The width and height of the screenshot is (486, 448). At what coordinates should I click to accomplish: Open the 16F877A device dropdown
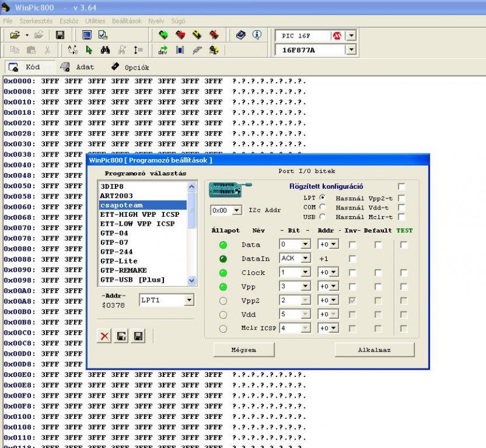point(351,50)
